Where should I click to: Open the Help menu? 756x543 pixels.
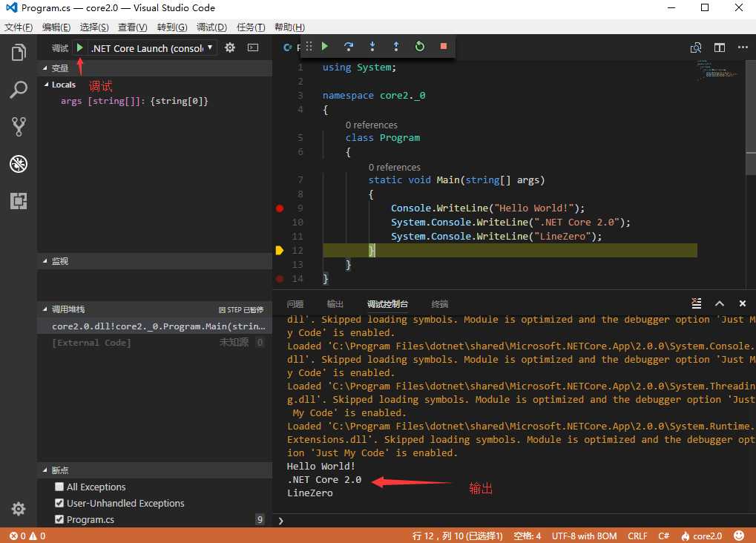point(289,27)
